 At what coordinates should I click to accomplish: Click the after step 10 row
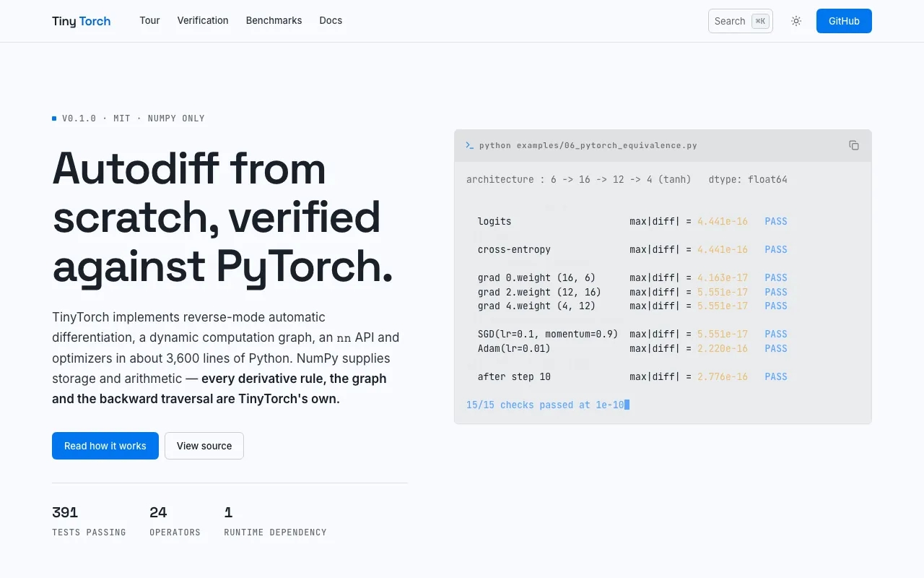pyautogui.click(x=632, y=376)
